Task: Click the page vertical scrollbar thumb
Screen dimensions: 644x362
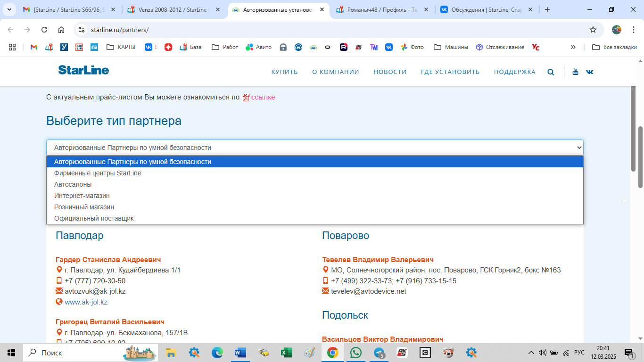Action: point(640,157)
